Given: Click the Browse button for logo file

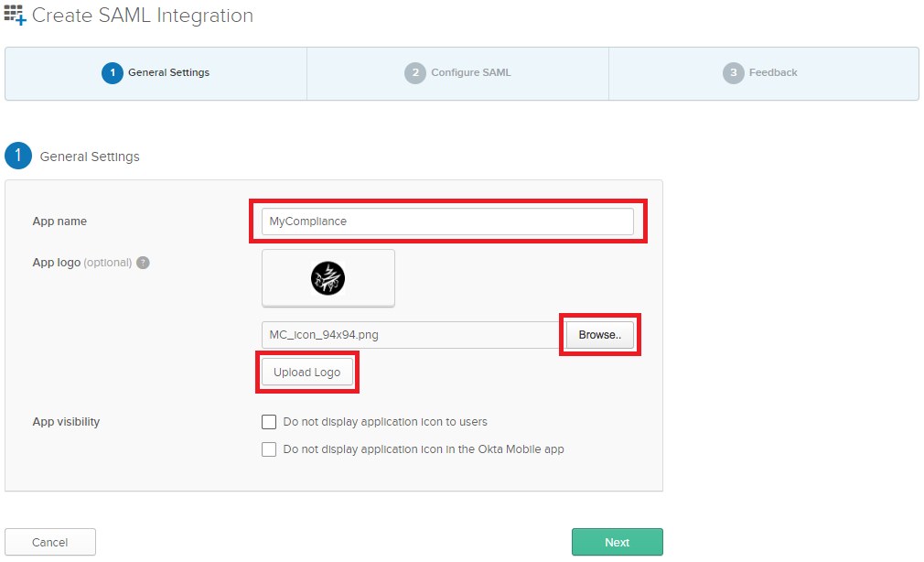Looking at the screenshot, I should tap(600, 335).
